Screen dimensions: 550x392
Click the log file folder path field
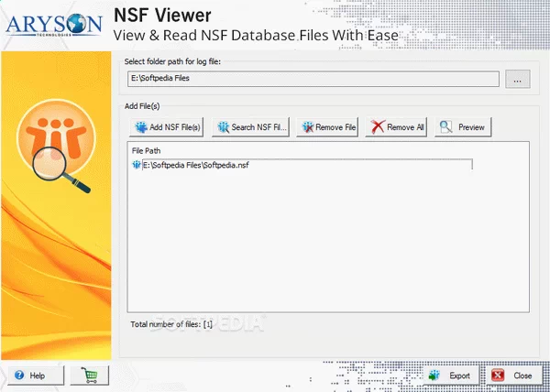coord(313,79)
